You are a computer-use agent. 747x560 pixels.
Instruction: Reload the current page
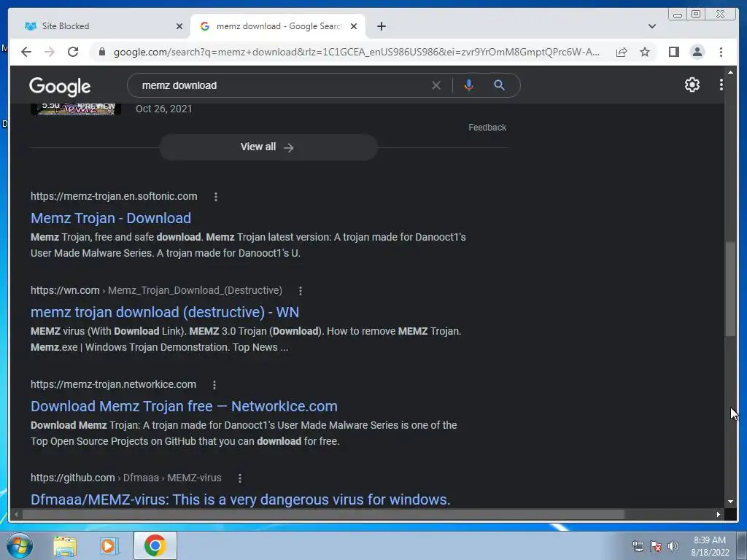click(73, 52)
